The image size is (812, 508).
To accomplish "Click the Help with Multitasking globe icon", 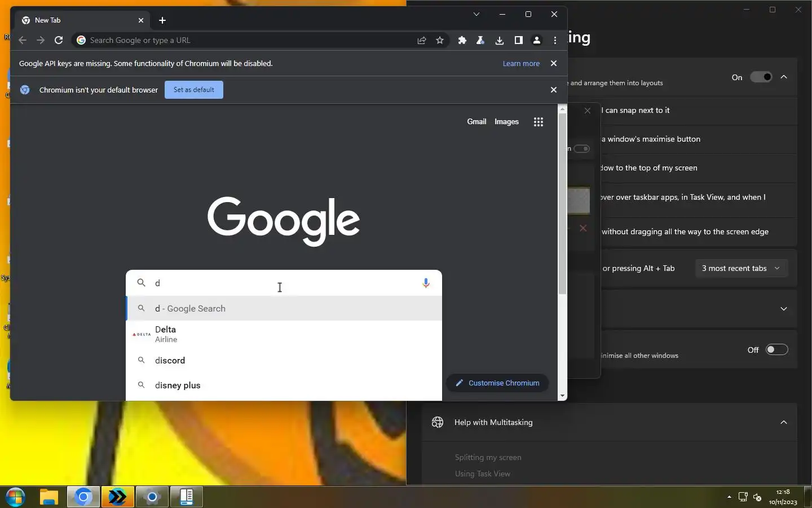I will click(438, 422).
